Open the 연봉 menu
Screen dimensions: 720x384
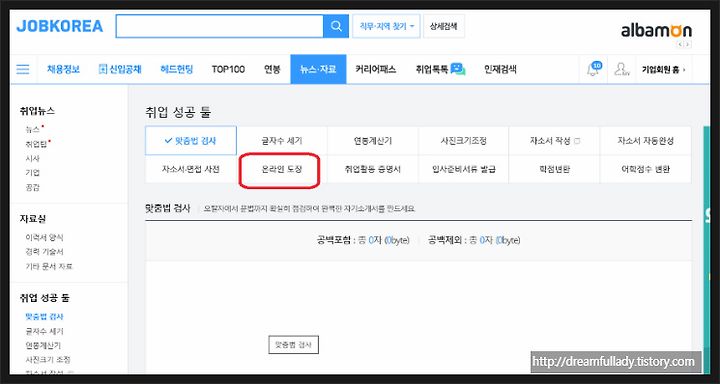point(272,69)
